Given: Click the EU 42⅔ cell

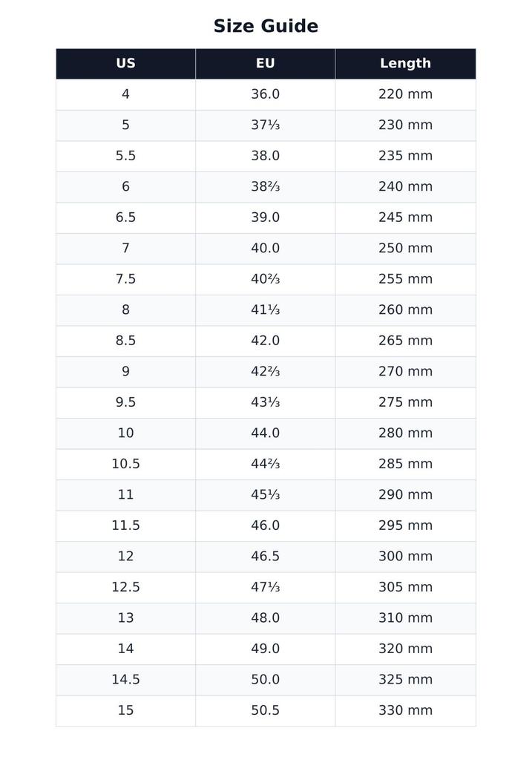Looking at the screenshot, I should 265,372.
